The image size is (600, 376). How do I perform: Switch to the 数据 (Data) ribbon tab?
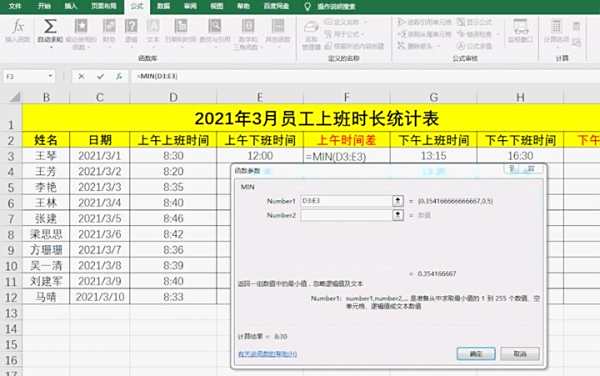[163, 6]
